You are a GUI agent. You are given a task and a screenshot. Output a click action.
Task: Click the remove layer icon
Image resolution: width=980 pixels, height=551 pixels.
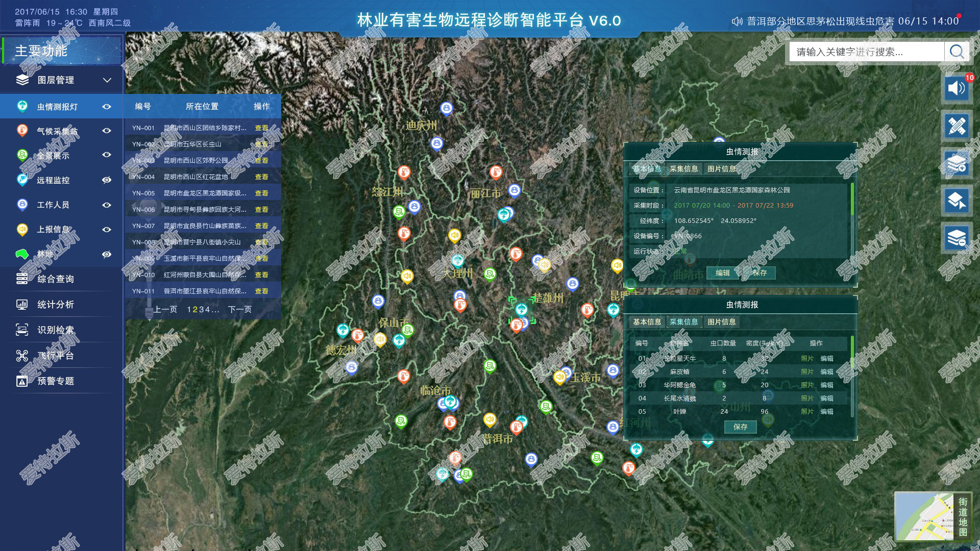956,238
